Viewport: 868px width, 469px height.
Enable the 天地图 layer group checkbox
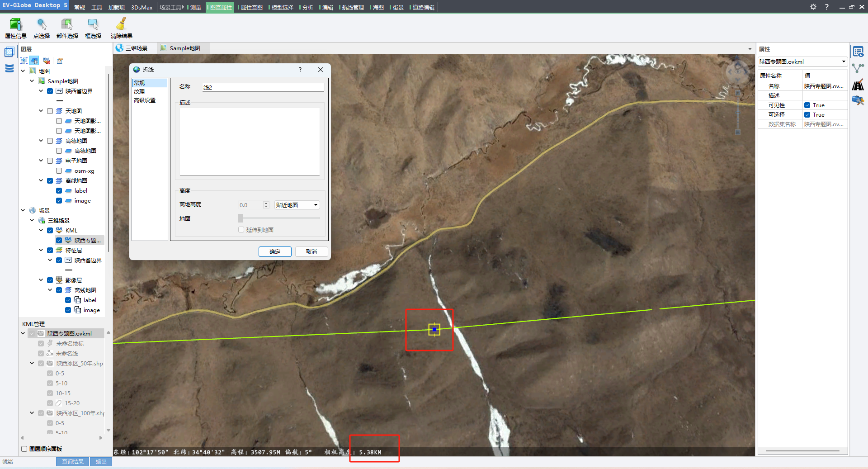[x=50, y=111]
